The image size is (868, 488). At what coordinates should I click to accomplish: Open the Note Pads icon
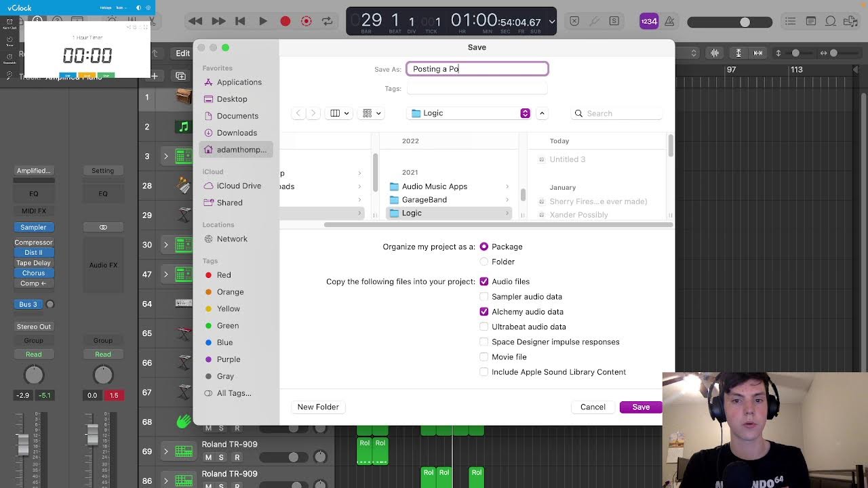pos(810,22)
